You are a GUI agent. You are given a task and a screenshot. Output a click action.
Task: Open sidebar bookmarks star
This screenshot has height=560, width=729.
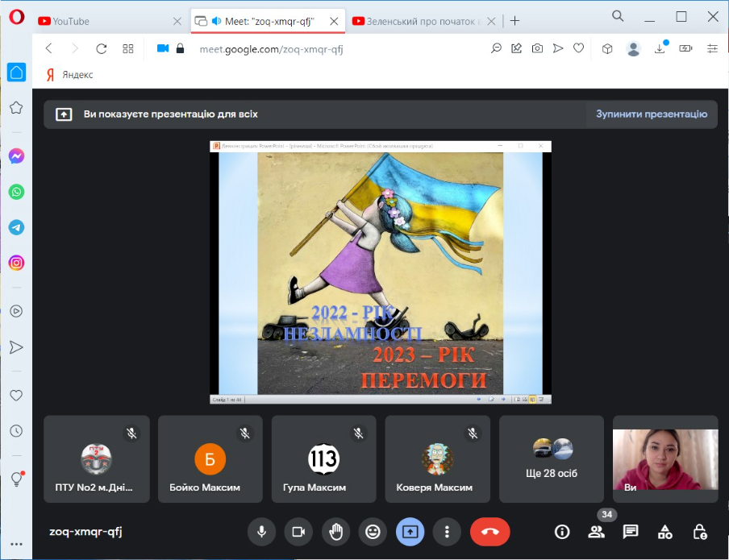[16, 108]
